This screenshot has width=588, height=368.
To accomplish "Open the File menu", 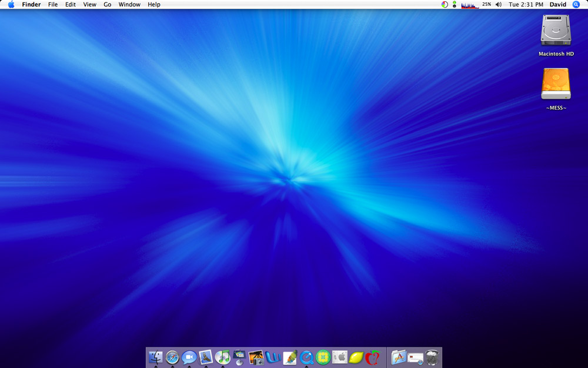I will tap(53, 5).
